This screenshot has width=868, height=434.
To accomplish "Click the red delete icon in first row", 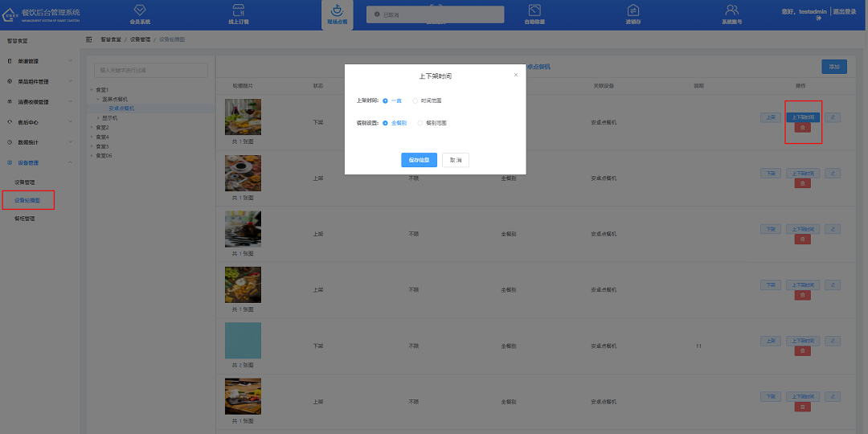I will [x=802, y=128].
